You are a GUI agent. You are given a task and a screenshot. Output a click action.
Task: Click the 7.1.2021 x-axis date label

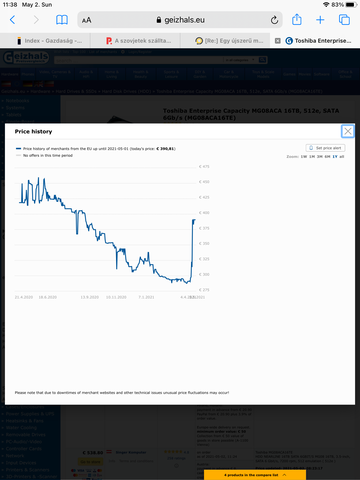(146, 297)
